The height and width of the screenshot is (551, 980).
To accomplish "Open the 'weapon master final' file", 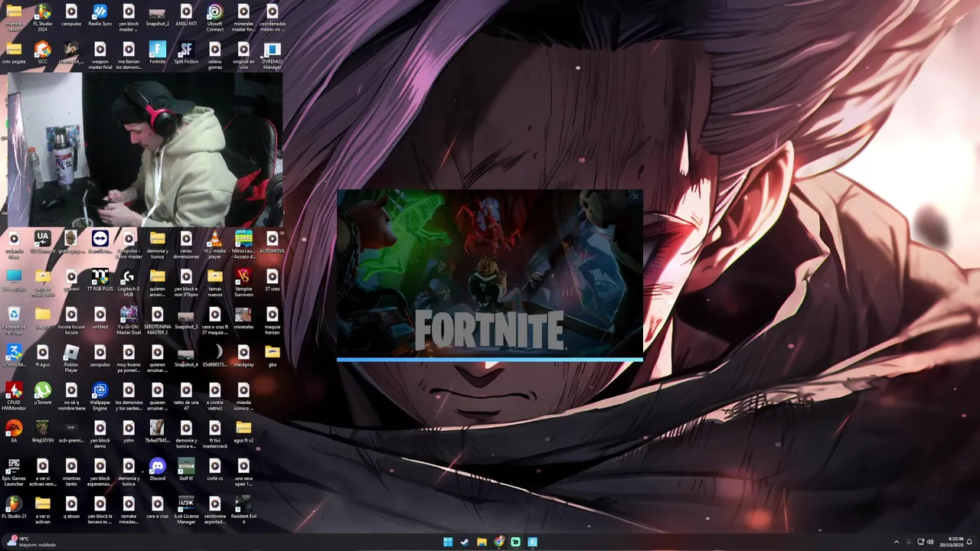I will [x=100, y=56].
